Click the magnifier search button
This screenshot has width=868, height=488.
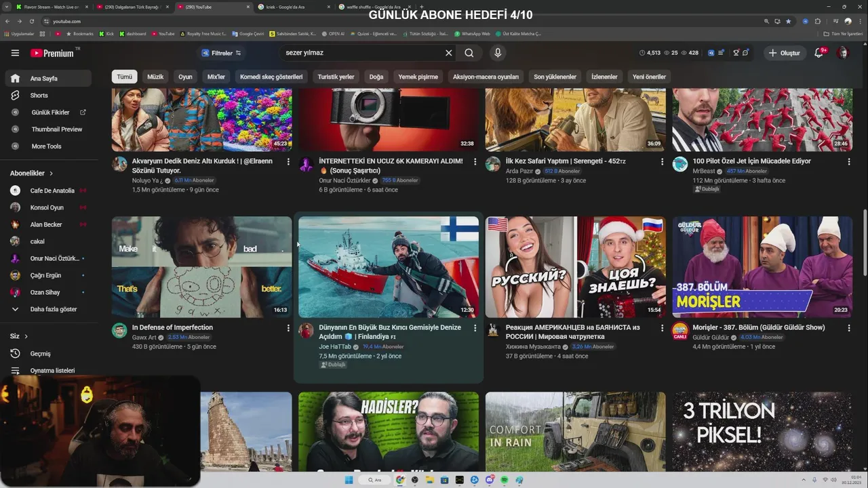(x=469, y=53)
